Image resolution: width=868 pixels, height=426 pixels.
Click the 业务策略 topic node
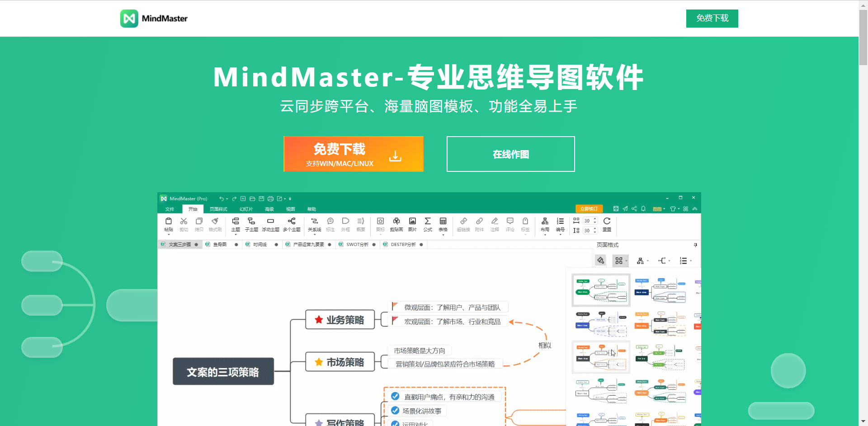(340, 320)
